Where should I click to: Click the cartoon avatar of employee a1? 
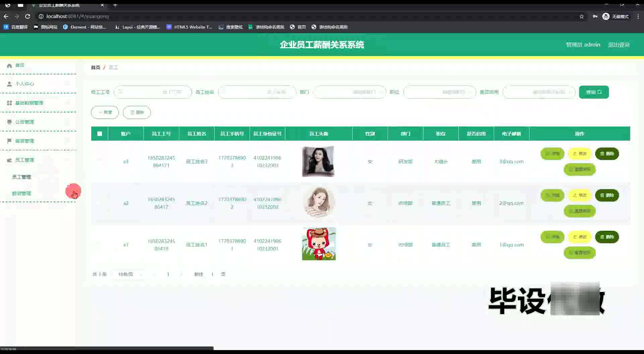tap(319, 244)
